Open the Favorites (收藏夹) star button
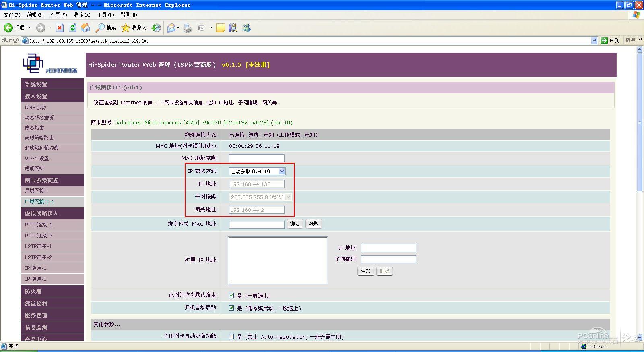 pos(134,28)
